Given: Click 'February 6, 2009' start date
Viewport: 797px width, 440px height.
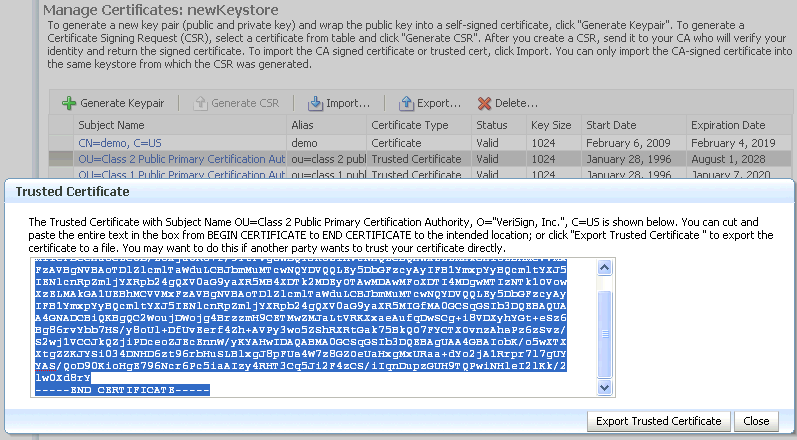Looking at the screenshot, I should [628, 143].
